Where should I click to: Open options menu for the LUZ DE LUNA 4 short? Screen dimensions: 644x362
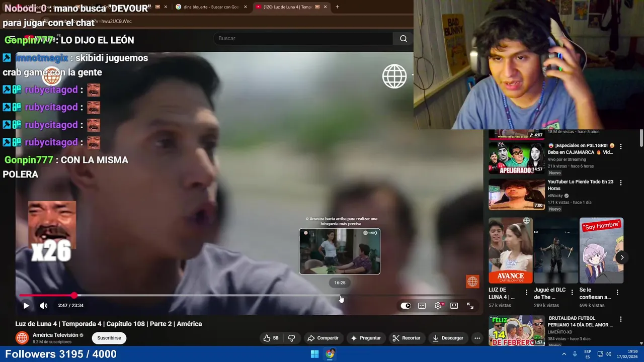pos(527,292)
